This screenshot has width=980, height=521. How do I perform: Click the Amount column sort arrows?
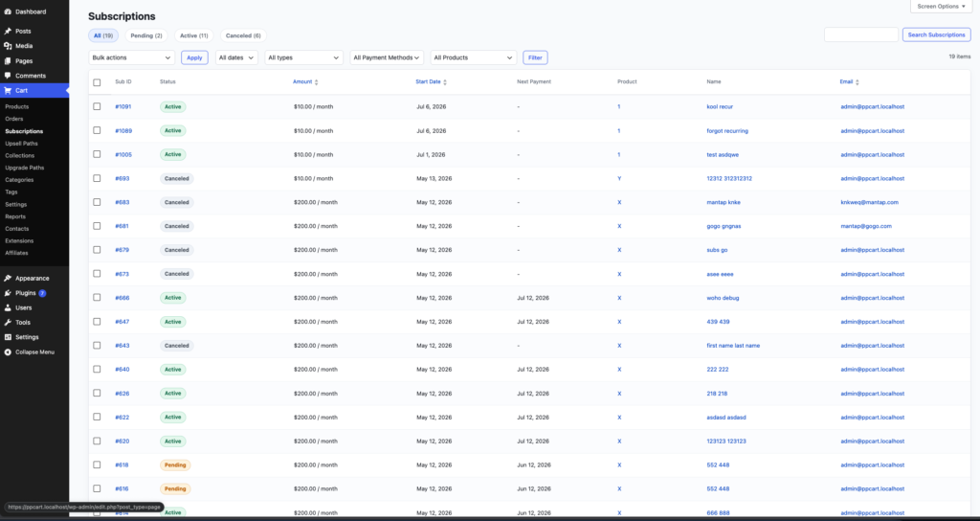tap(316, 82)
